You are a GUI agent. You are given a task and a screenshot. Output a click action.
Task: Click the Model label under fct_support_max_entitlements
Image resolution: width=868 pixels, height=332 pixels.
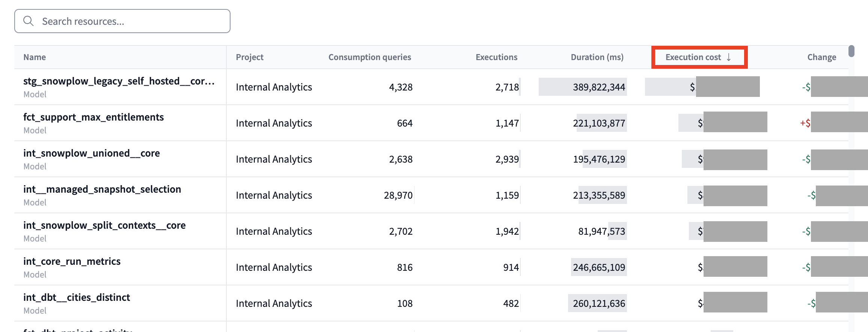point(35,130)
